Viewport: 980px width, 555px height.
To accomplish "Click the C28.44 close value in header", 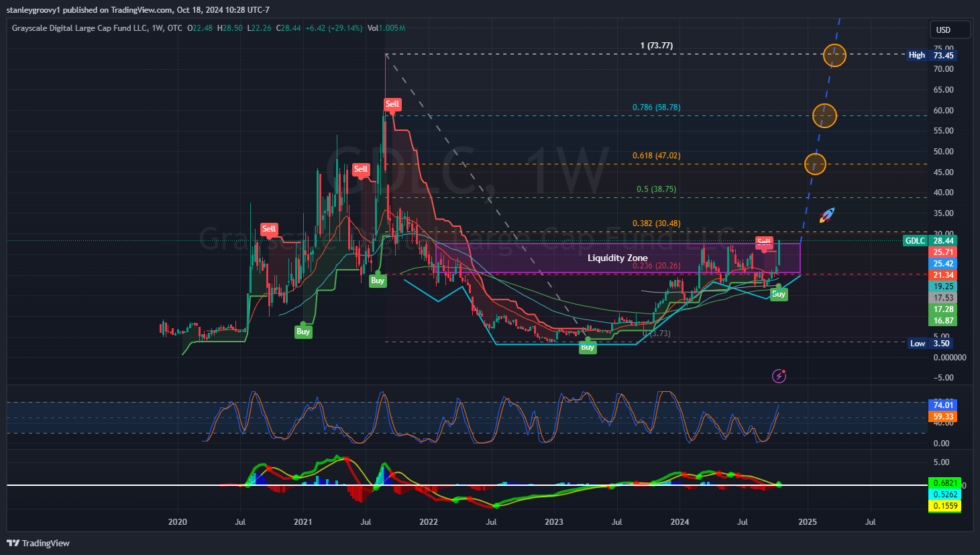I will (x=288, y=28).
